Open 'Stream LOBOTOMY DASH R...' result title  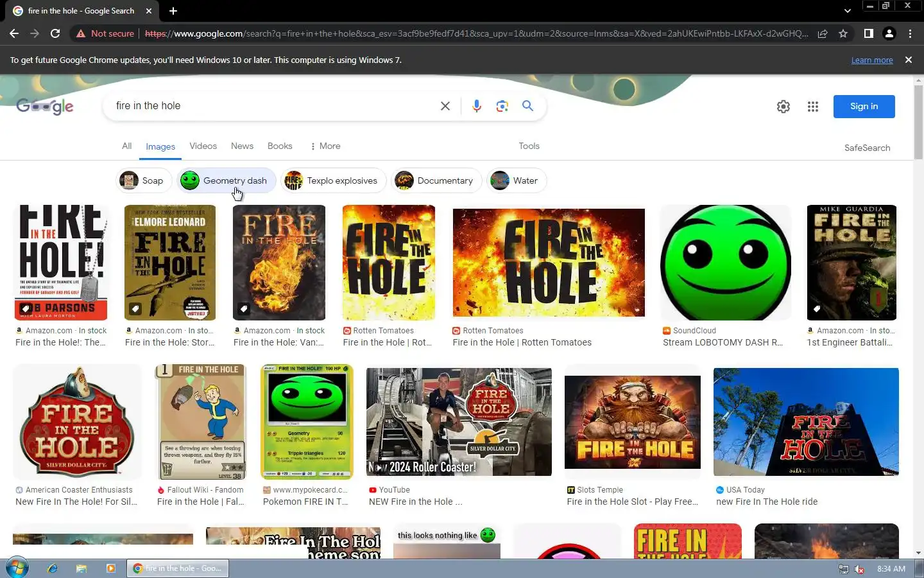(x=723, y=343)
